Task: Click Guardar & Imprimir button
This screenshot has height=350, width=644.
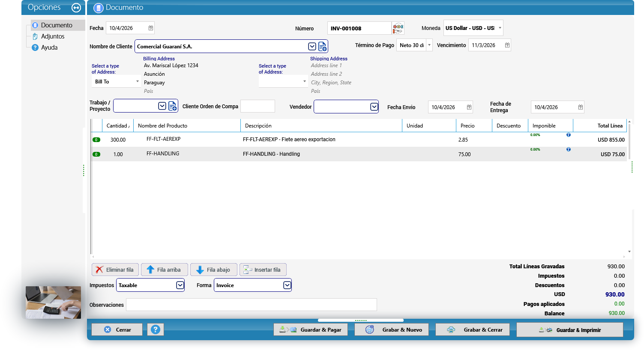Action: click(570, 330)
